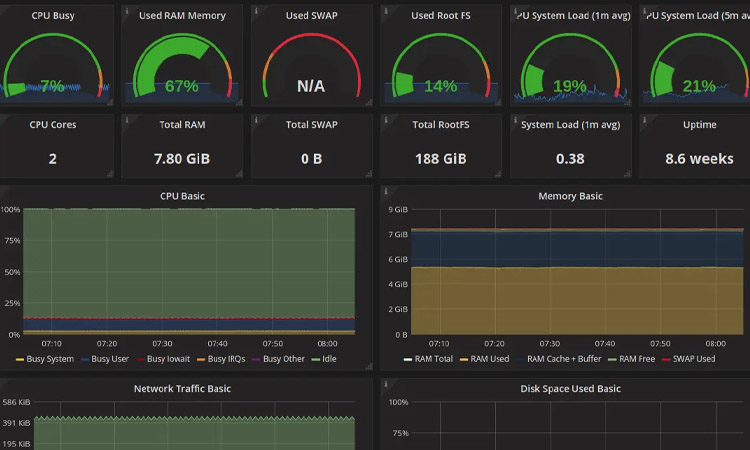The image size is (750, 450).
Task: Click the info icon on Total RAM panel
Action: click(x=127, y=119)
